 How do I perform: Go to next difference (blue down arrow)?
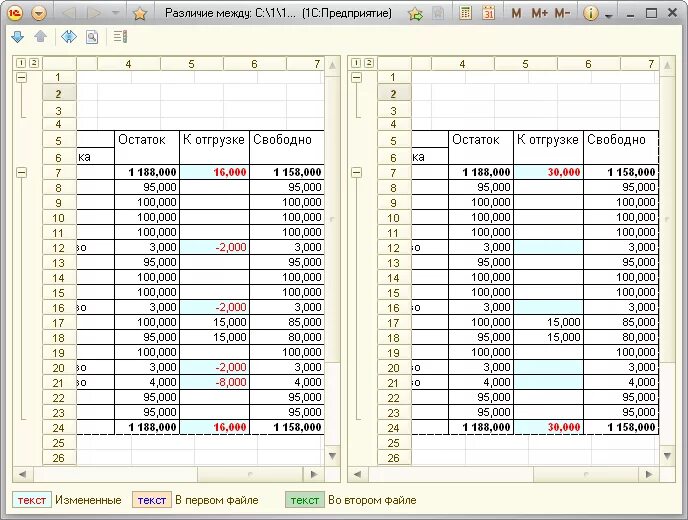click(x=18, y=37)
